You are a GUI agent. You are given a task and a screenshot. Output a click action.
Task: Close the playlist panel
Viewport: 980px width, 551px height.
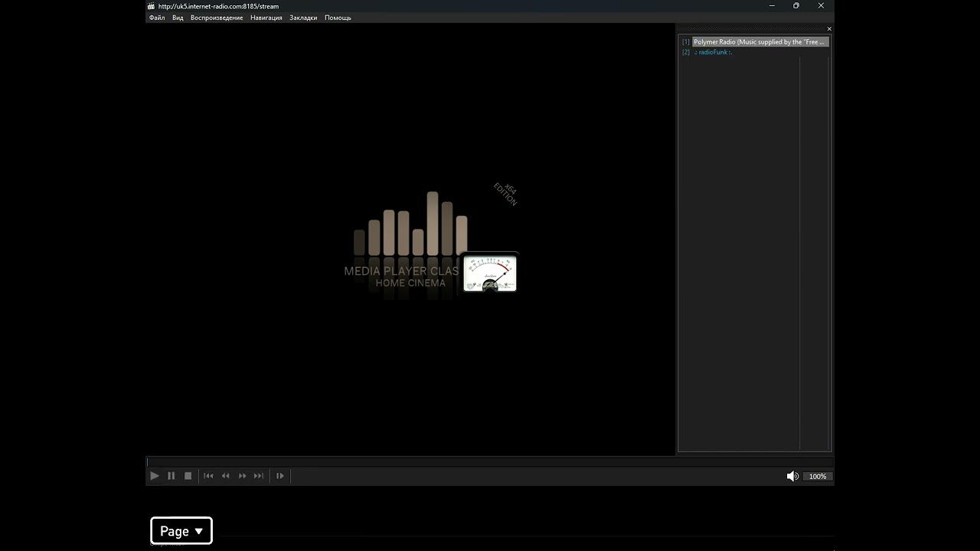(829, 29)
